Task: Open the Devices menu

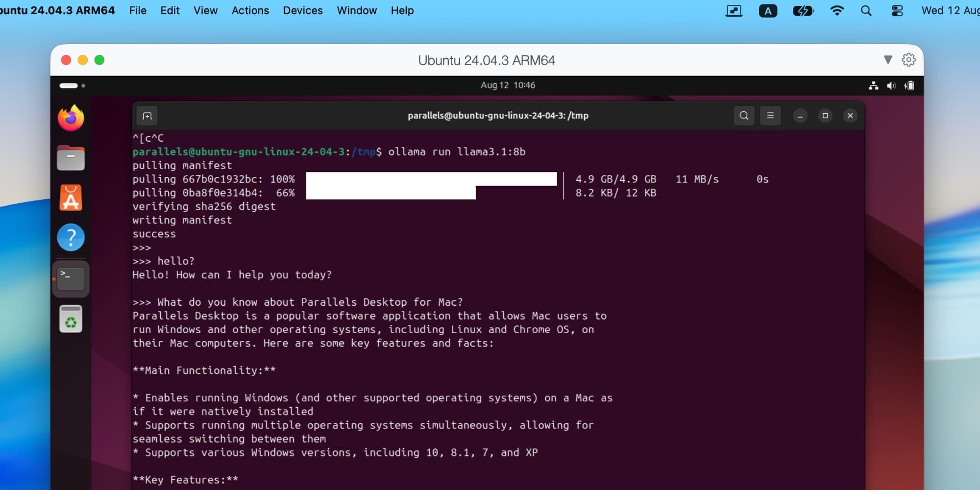Action: click(303, 11)
